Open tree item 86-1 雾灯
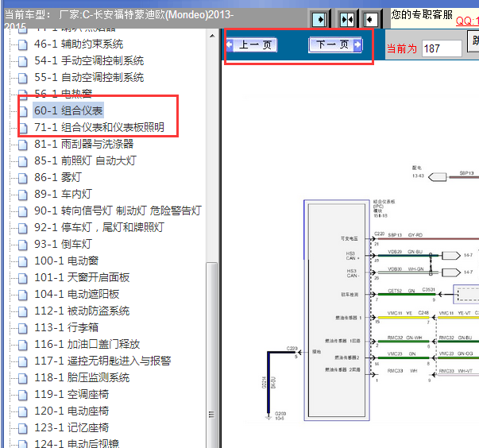479x448 pixels. 58,177
